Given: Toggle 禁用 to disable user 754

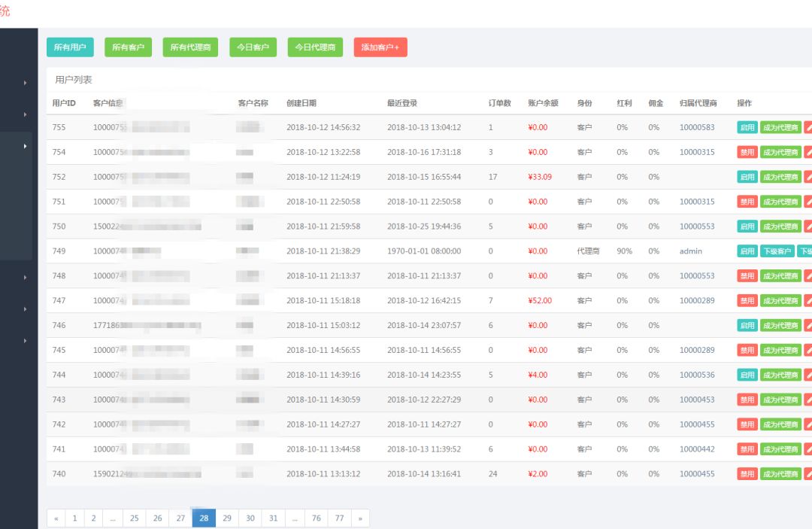Looking at the screenshot, I should 747,152.
